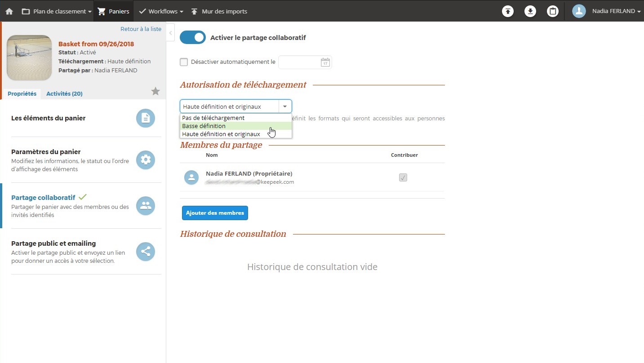
Task: Follow the Retour à la liste link
Action: 141,29
